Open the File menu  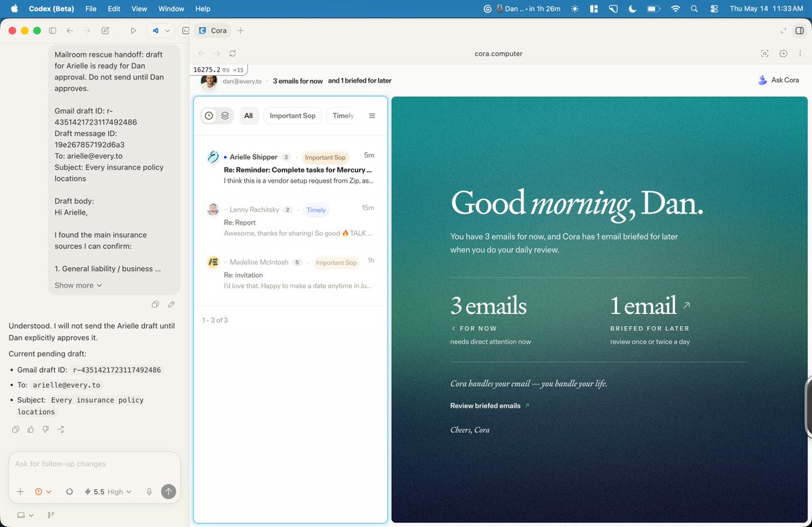click(x=91, y=9)
